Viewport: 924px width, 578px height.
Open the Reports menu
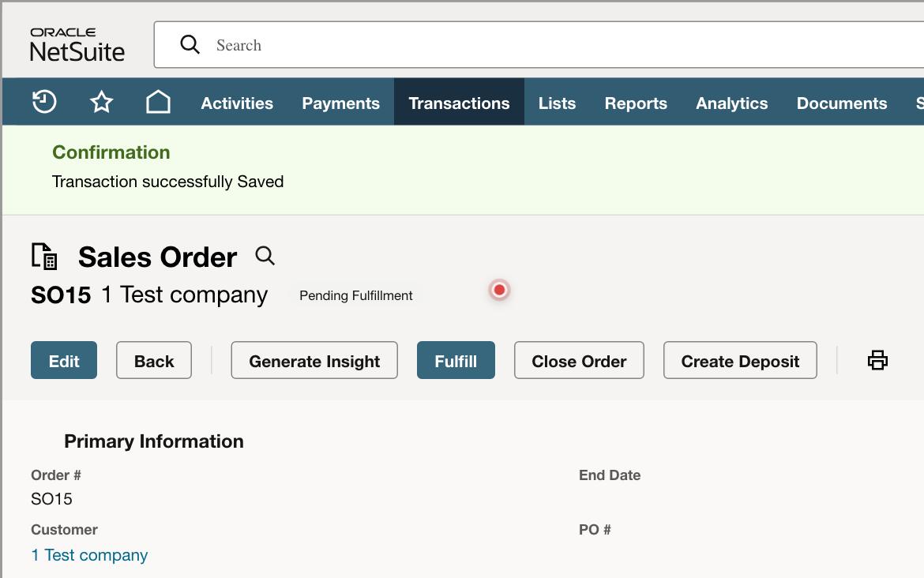(x=636, y=103)
